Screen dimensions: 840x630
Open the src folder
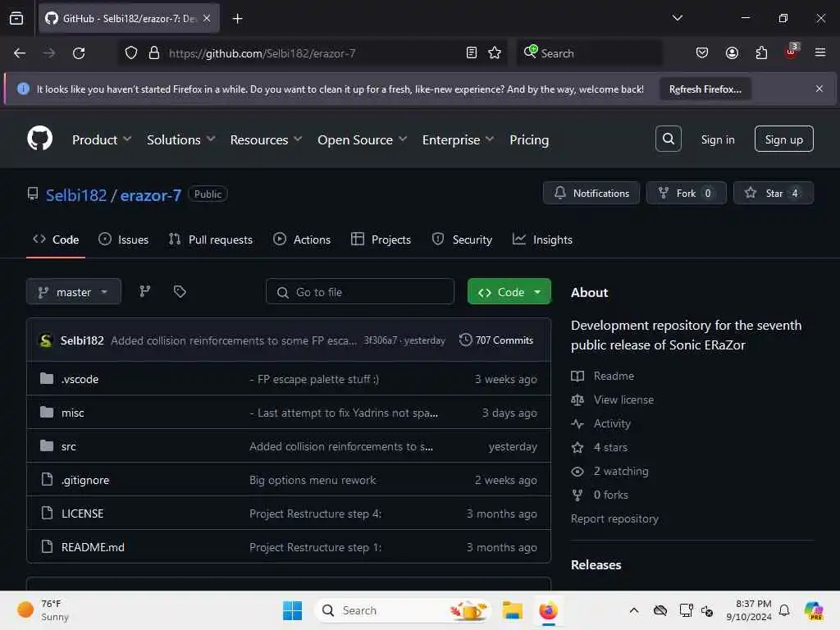(x=69, y=446)
